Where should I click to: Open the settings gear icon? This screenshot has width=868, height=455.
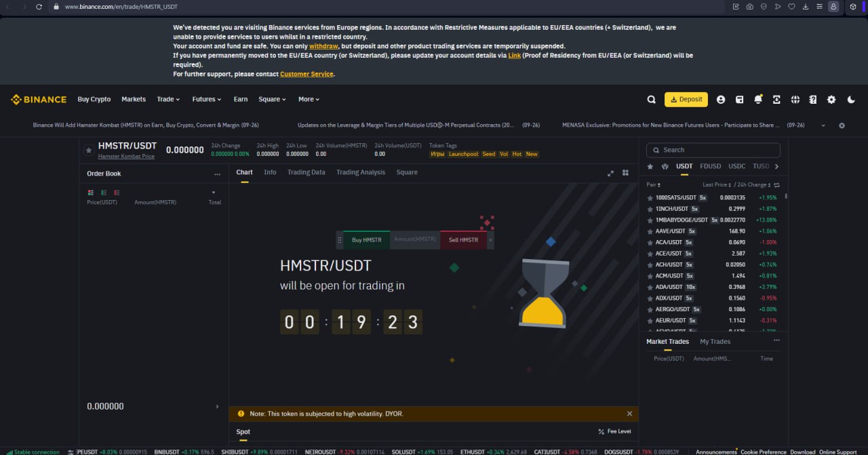tap(831, 100)
